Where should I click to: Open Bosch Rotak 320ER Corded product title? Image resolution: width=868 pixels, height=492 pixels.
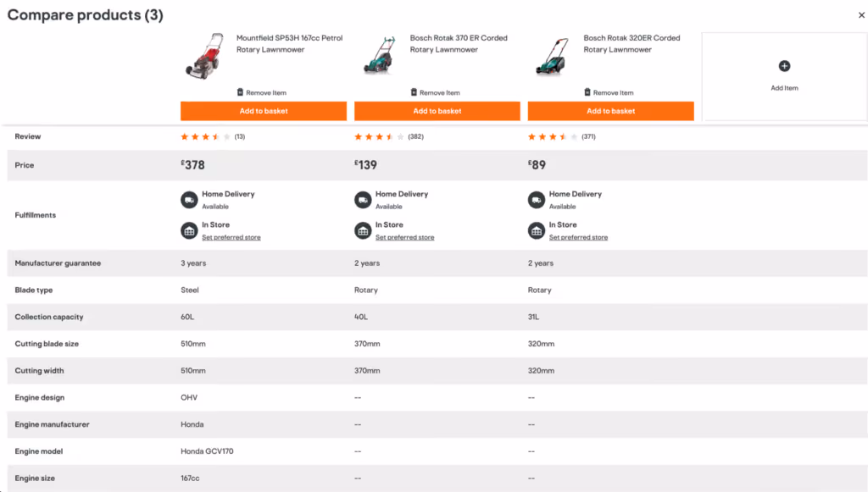632,44
